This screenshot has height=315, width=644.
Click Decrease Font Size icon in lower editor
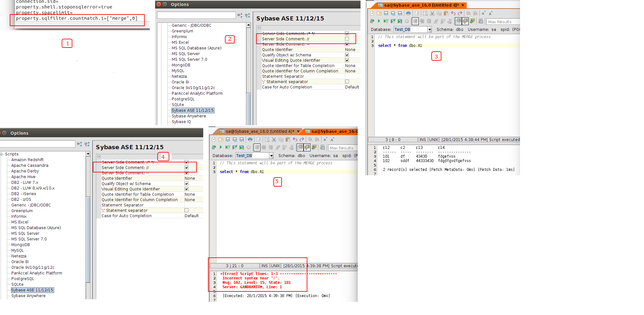[325, 139]
